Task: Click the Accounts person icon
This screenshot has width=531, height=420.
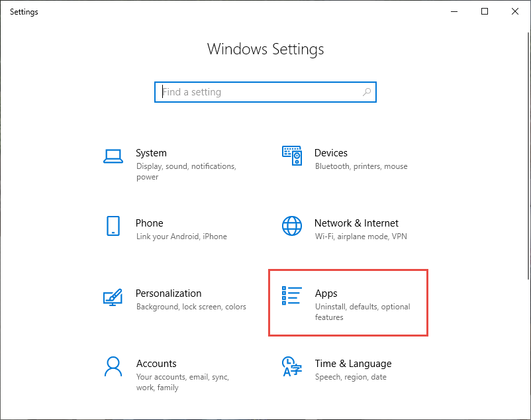Action: [113, 366]
